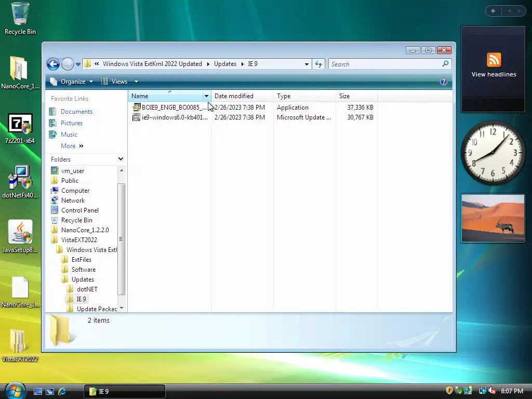Select Network in folder tree
532x399 pixels.
tap(73, 201)
